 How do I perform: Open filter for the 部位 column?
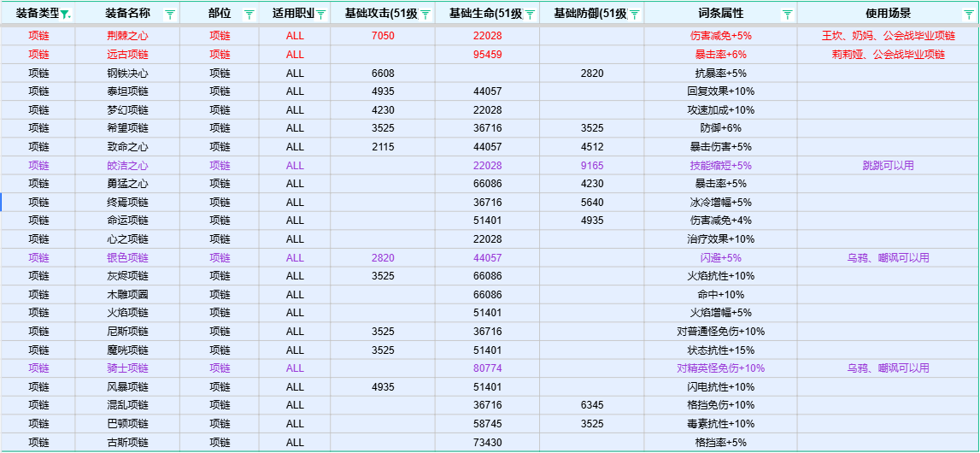coord(249,15)
